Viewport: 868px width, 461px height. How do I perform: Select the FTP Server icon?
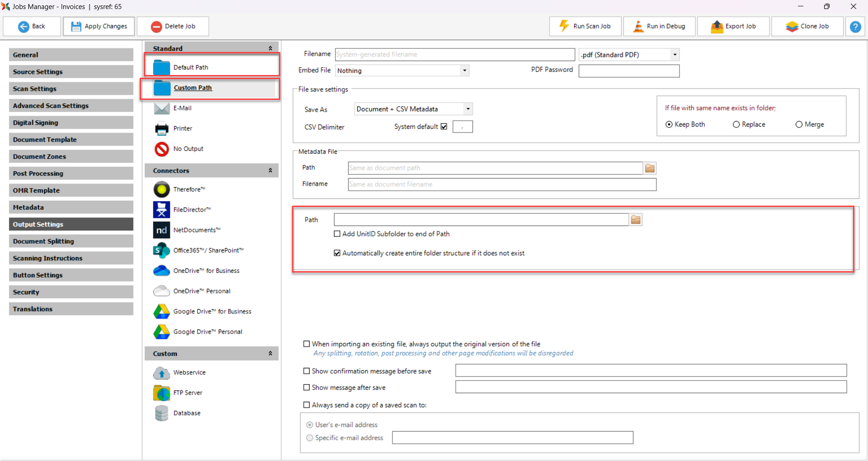[x=161, y=393]
